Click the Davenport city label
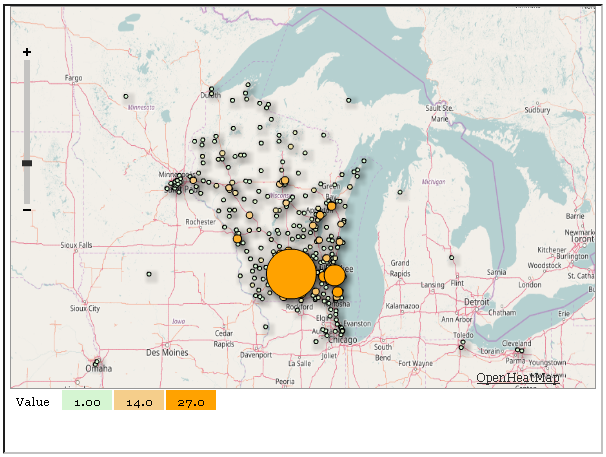606x457 pixels. click(256, 355)
